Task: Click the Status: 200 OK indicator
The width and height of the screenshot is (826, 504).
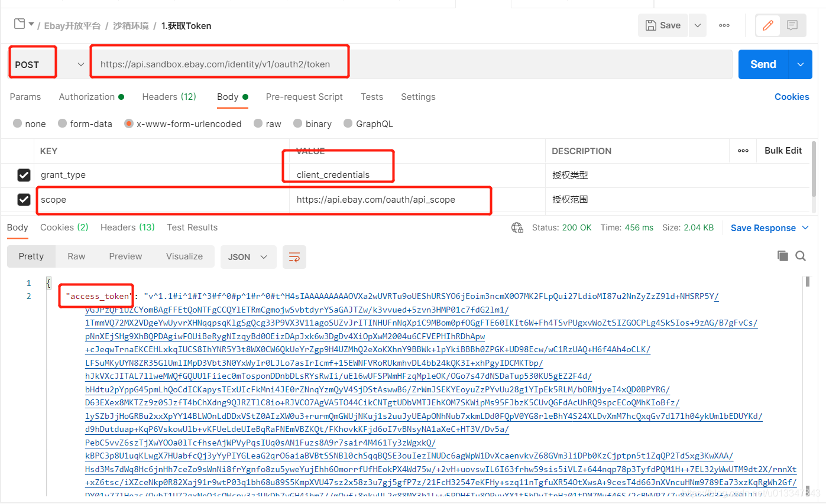Action: (x=562, y=227)
